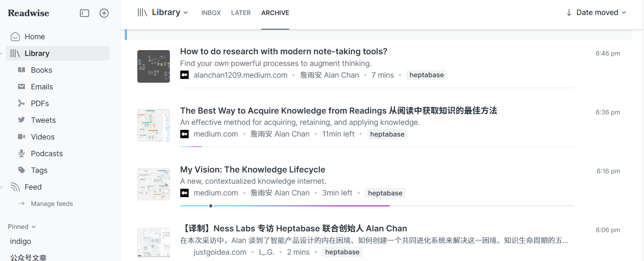This screenshot has width=644, height=261.
Task: Switch to the Later tab
Action: coord(241,13)
